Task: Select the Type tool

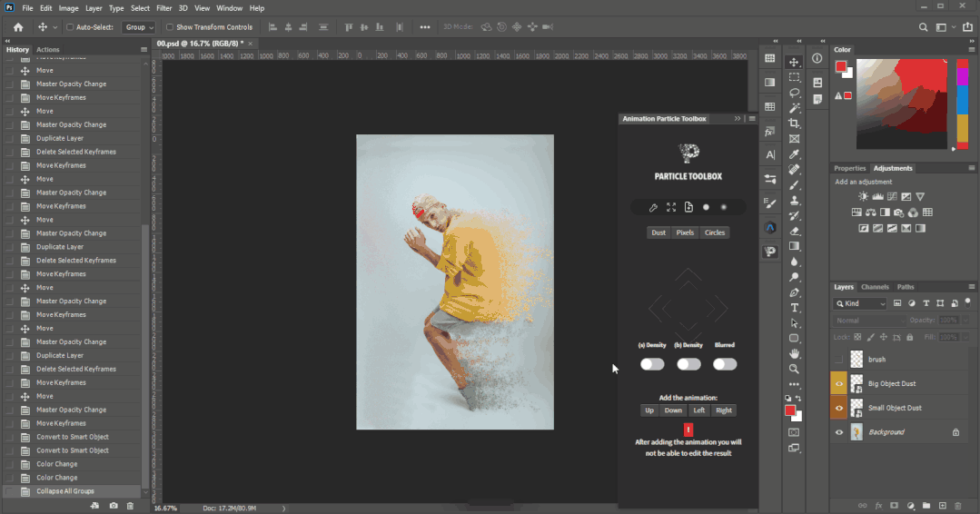Action: pyautogui.click(x=795, y=308)
